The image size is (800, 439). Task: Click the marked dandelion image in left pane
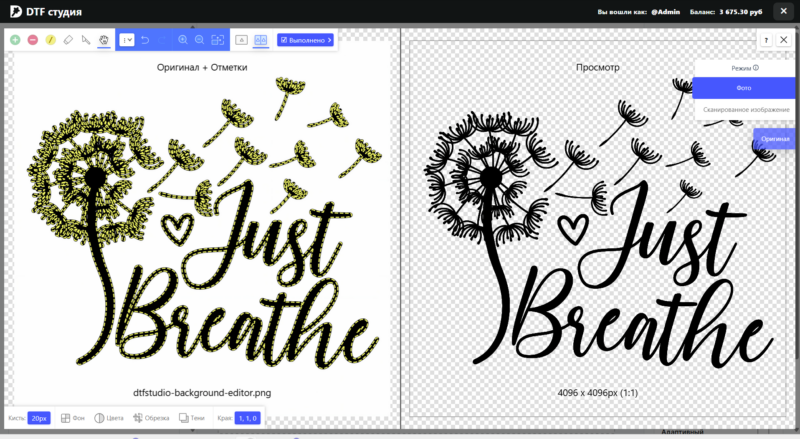click(204, 222)
